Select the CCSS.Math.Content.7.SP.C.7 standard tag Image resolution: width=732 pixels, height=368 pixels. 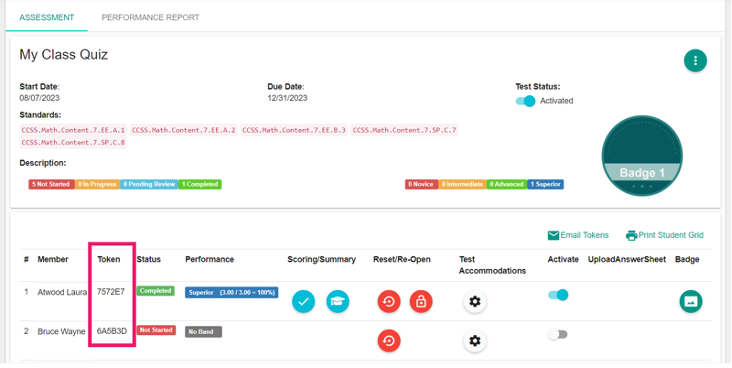coord(404,130)
